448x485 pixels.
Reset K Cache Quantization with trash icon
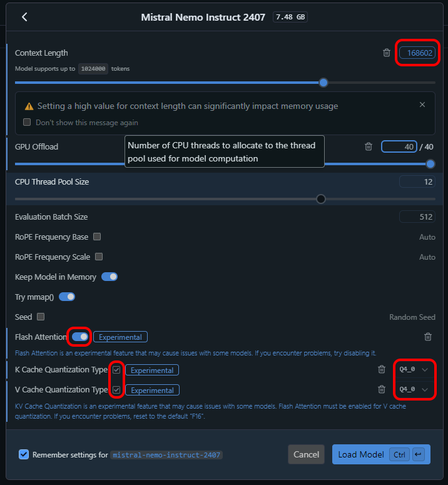[x=382, y=369]
